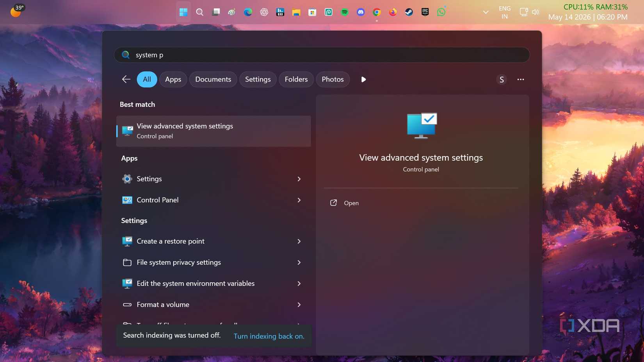Click the weather widget showing 39°
This screenshot has height=362, width=644.
click(17, 11)
